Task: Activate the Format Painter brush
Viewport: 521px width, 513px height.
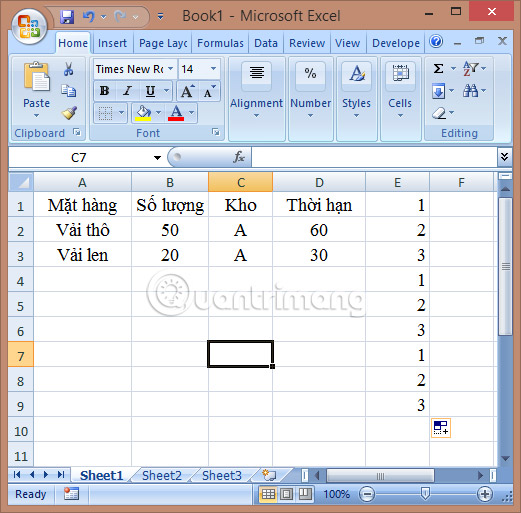Action: tap(69, 113)
